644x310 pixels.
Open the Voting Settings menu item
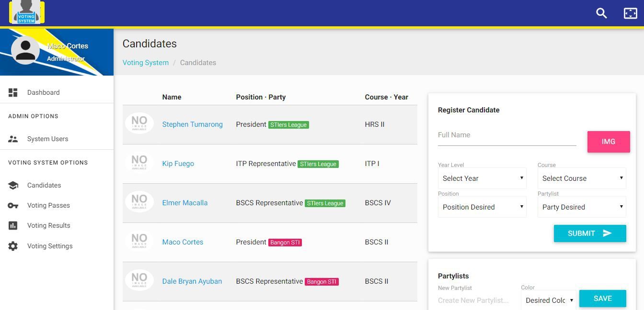50,246
